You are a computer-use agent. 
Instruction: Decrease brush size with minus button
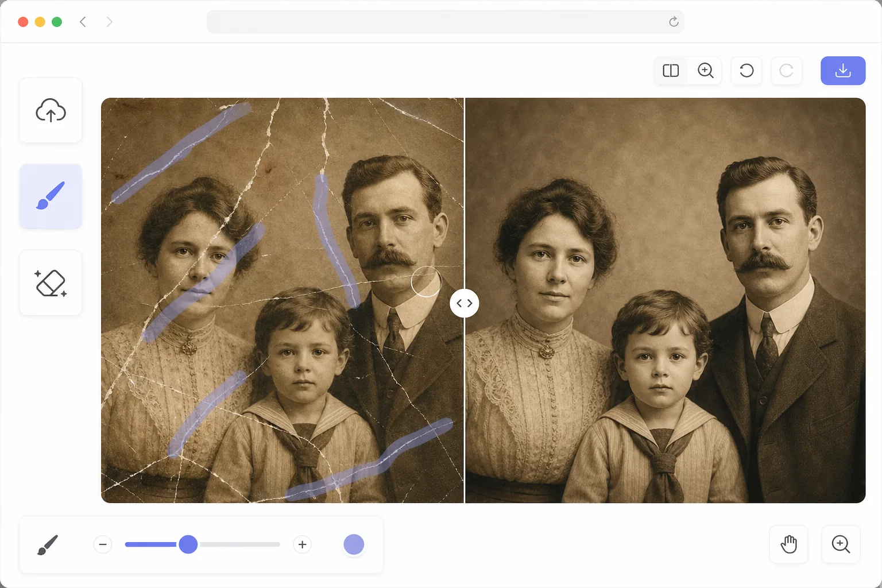click(103, 544)
